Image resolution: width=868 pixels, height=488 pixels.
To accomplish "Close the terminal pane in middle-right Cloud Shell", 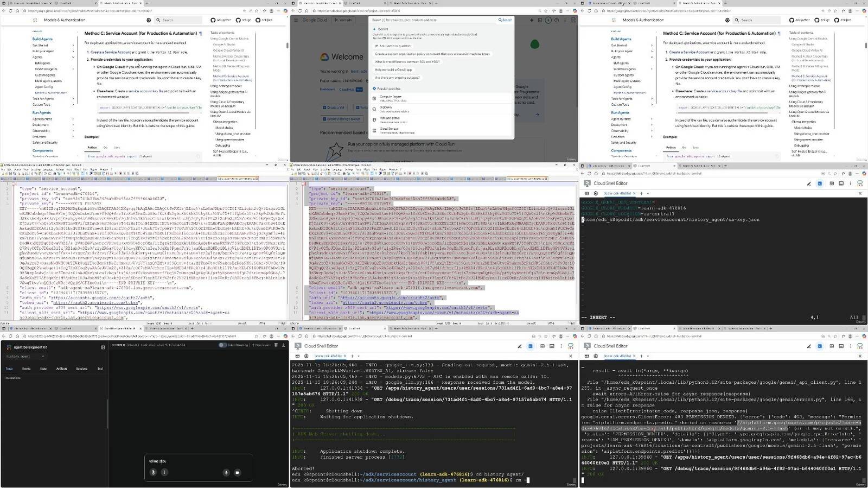I will (x=860, y=193).
